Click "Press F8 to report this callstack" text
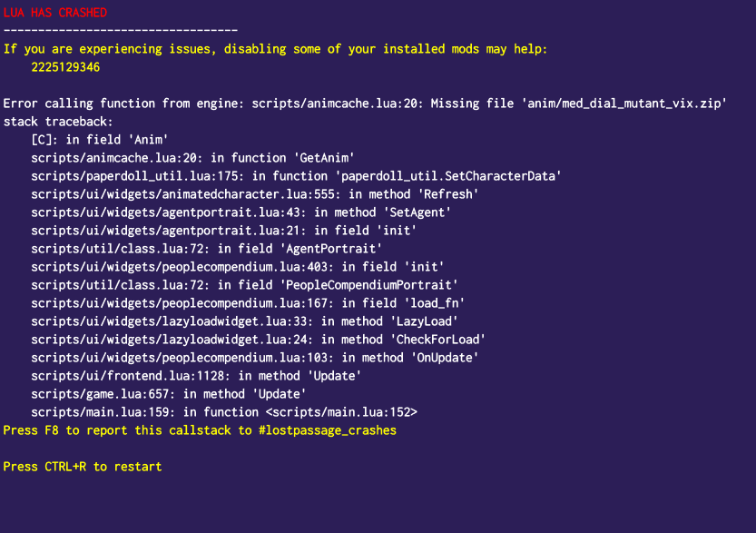The height and width of the screenshot is (533, 756). [200, 430]
